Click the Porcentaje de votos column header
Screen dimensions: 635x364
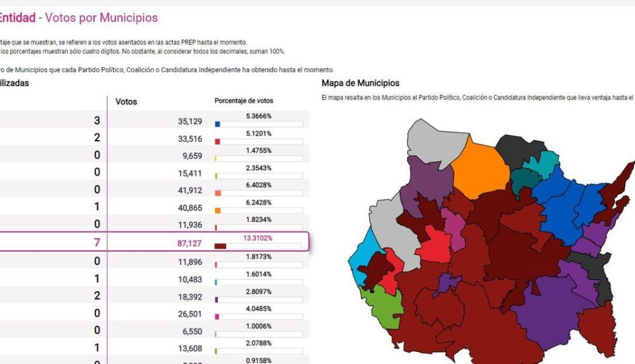point(244,101)
